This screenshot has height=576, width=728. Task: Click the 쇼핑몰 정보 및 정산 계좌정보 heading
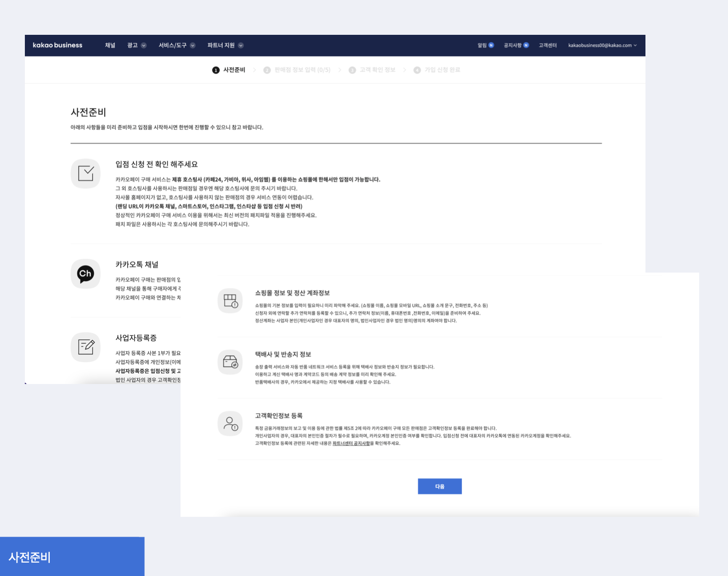point(292,293)
